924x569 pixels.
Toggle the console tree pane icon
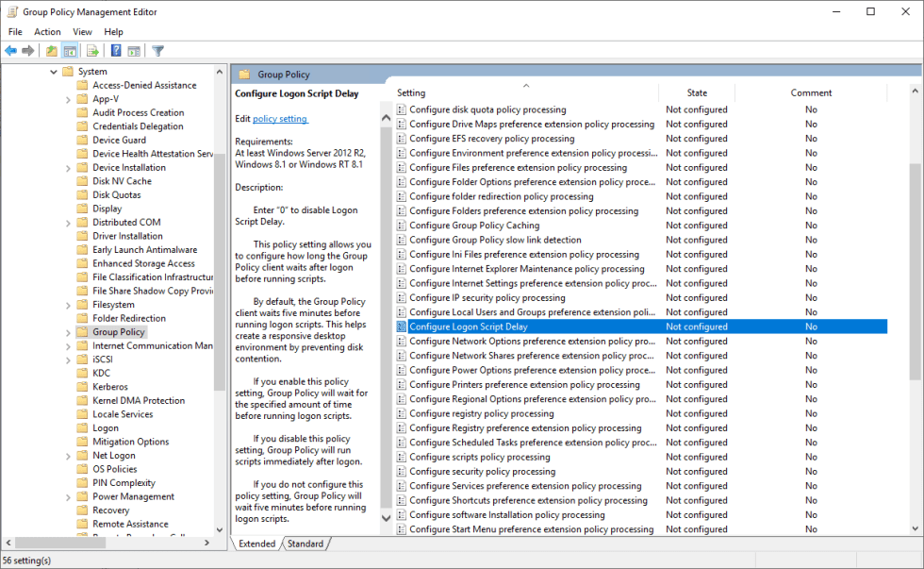[x=71, y=50]
